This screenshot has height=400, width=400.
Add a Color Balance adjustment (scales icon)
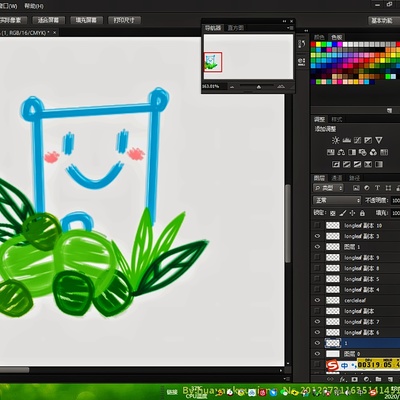click(x=341, y=152)
